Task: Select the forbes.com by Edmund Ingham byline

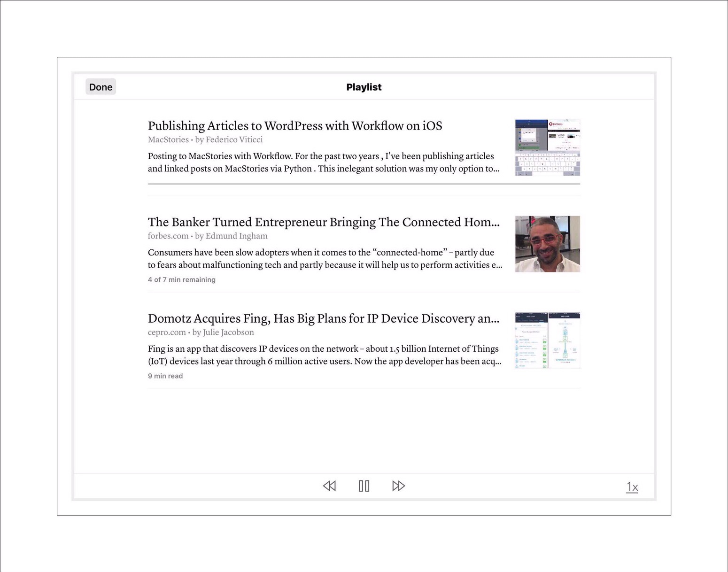Action: (x=208, y=236)
